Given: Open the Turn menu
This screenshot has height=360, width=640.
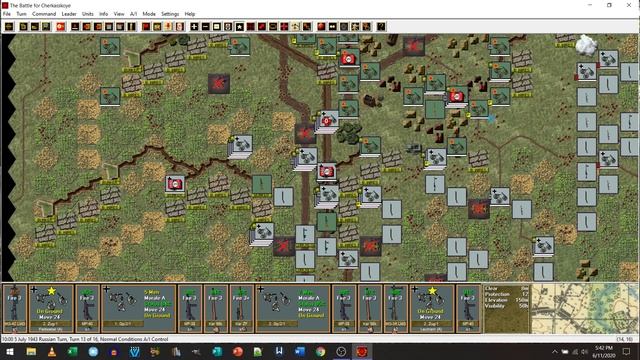Looking at the screenshot, I should (21, 14).
